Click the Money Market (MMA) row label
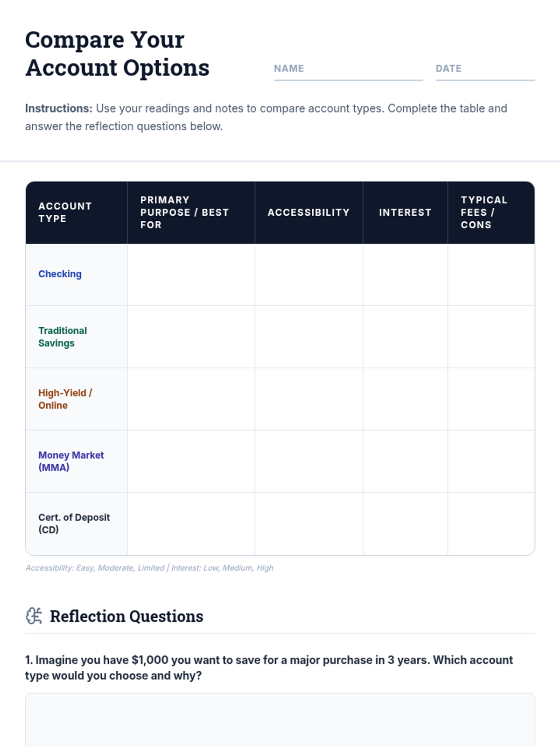This screenshot has height=747, width=560. (71, 461)
